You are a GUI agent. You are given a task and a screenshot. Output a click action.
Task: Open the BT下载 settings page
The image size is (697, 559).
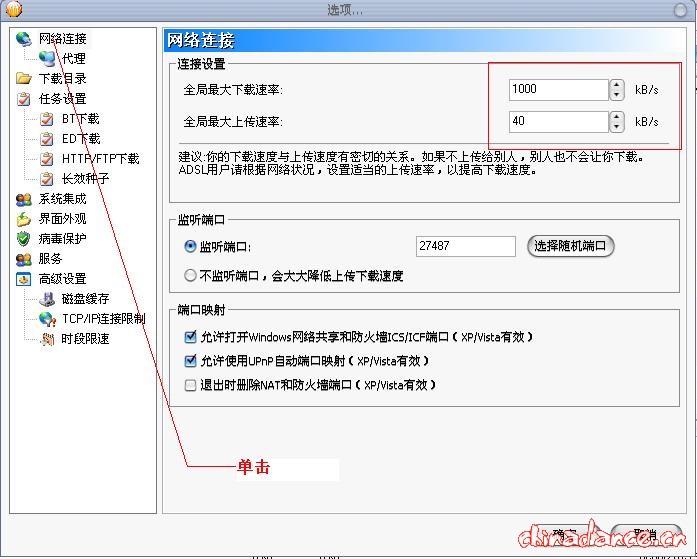(x=80, y=119)
